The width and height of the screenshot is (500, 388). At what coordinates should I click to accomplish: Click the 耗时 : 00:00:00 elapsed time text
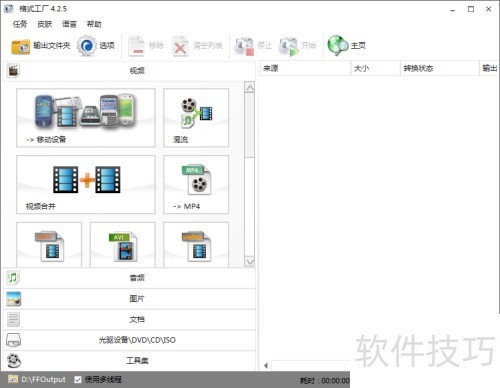pyautogui.click(x=325, y=380)
